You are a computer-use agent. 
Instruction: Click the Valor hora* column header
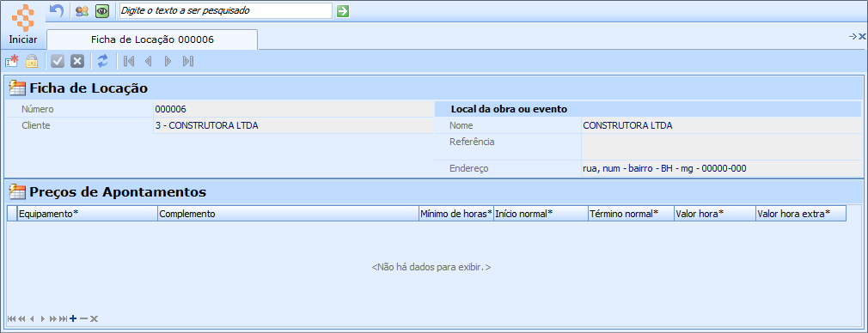715,214
